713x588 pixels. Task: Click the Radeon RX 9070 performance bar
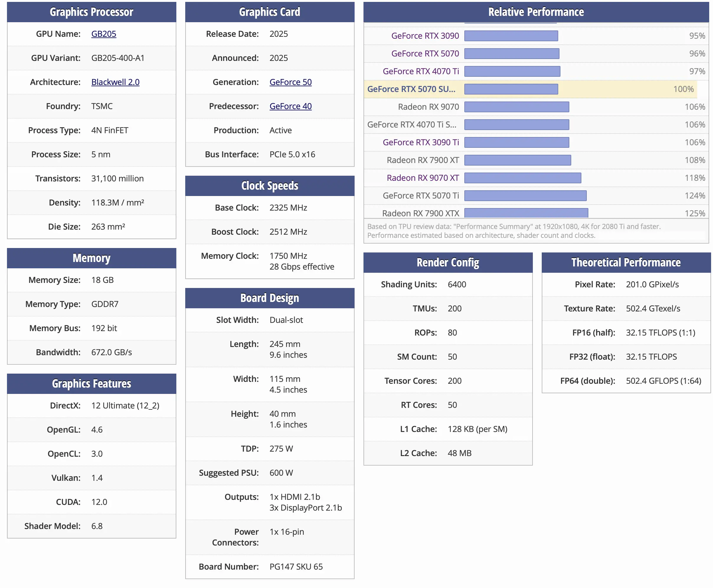516,107
